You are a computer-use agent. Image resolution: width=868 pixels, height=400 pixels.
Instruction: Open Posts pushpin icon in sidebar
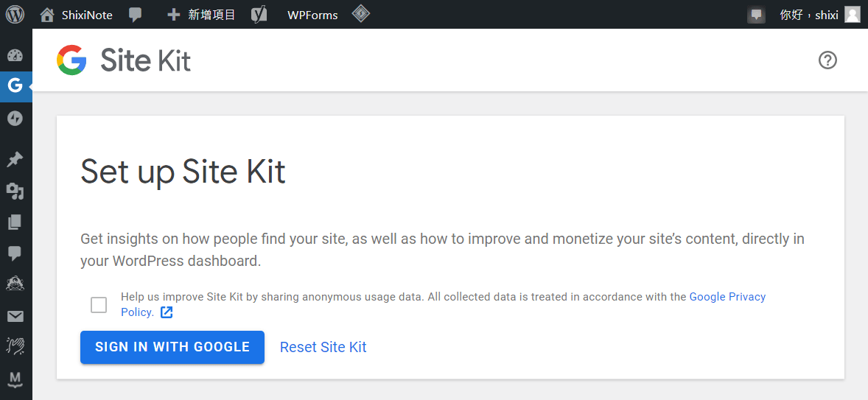pyautogui.click(x=15, y=160)
